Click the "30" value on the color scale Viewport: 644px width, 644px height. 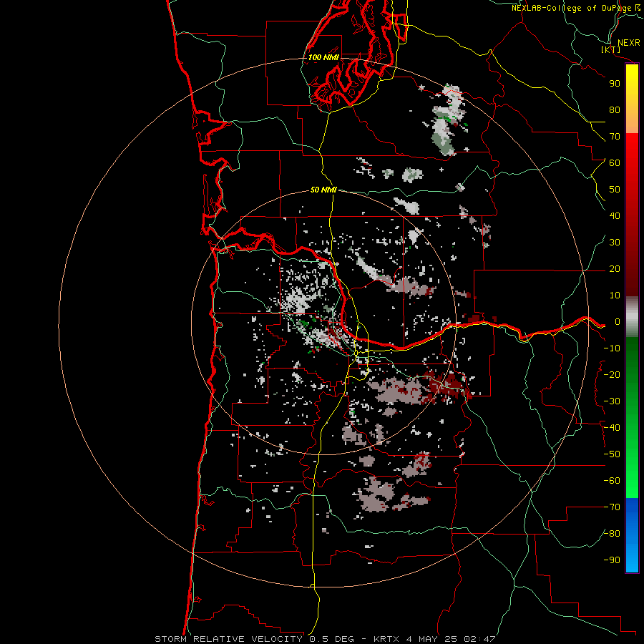615,243
